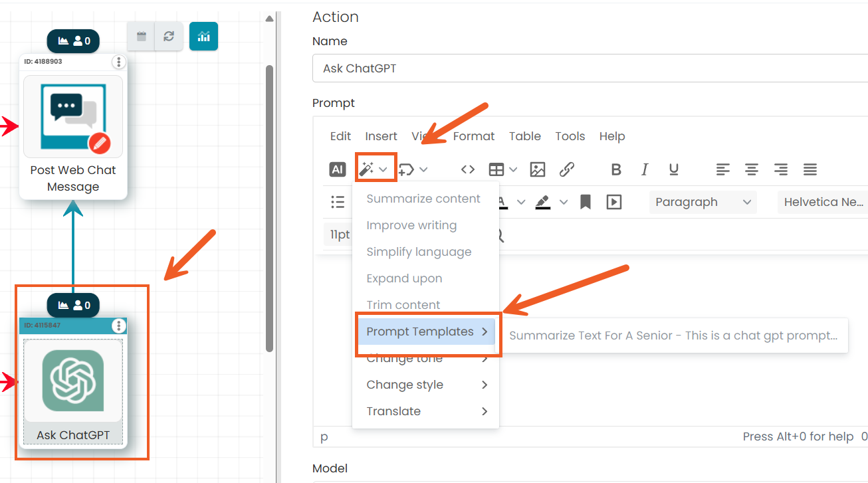This screenshot has width=868, height=483.
Task: Open the text color dropdown arrow
Action: pyautogui.click(x=521, y=202)
